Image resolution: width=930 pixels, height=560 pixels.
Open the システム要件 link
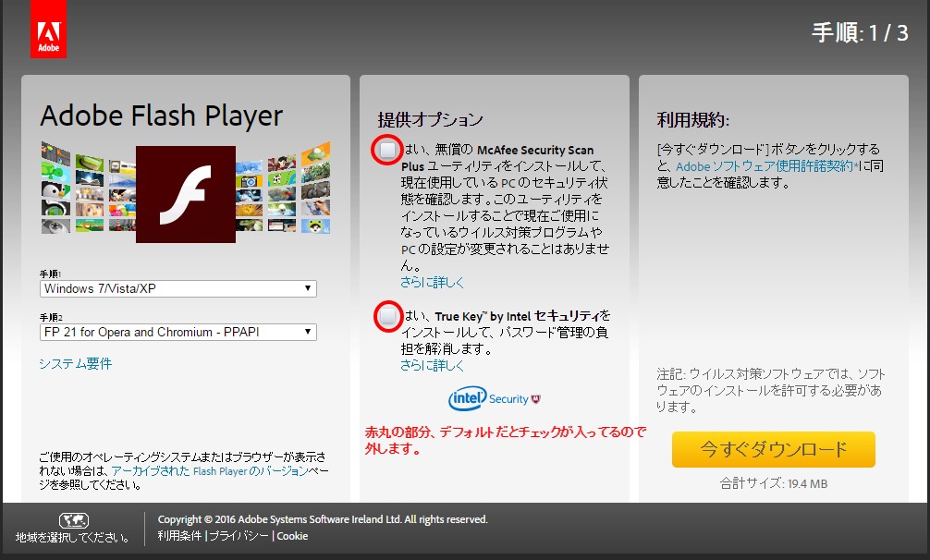coord(75,363)
